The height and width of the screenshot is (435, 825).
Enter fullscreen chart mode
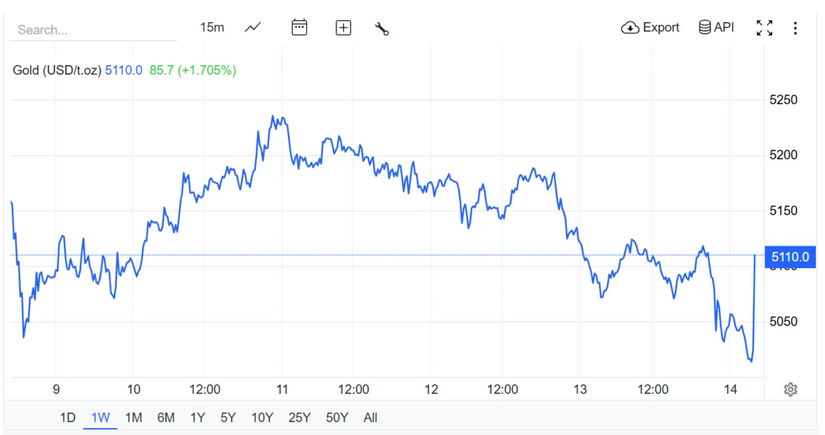pos(764,28)
